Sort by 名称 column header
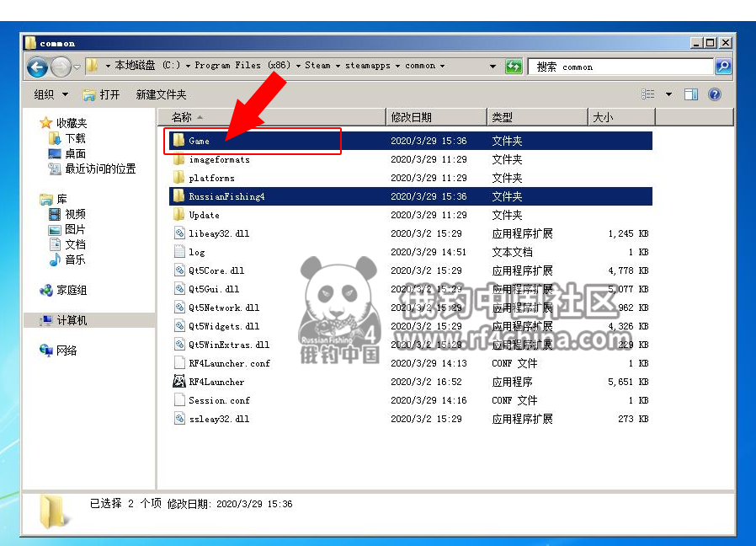This screenshot has width=756, height=546. pos(272,117)
